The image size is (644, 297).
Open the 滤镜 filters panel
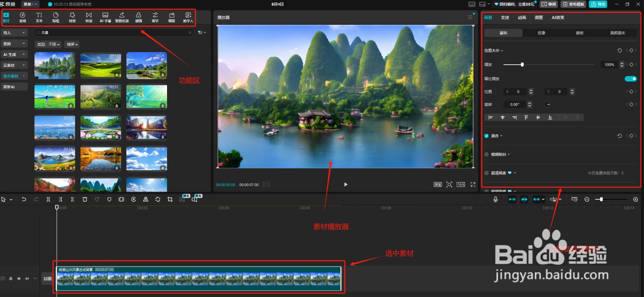click(138, 17)
